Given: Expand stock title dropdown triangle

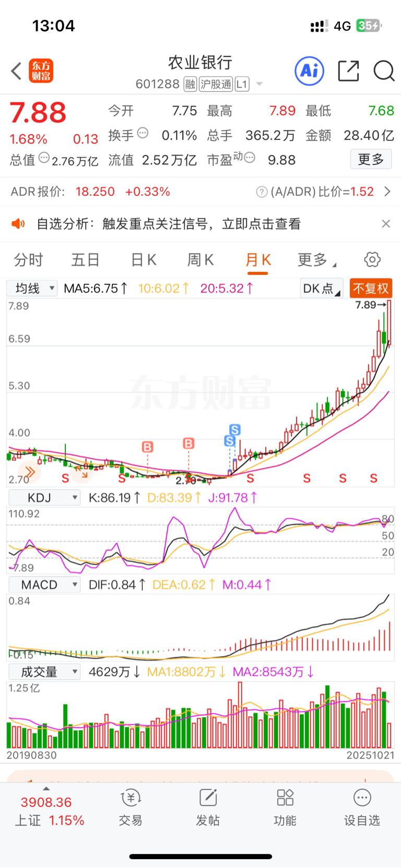Looking at the screenshot, I should (259, 85).
